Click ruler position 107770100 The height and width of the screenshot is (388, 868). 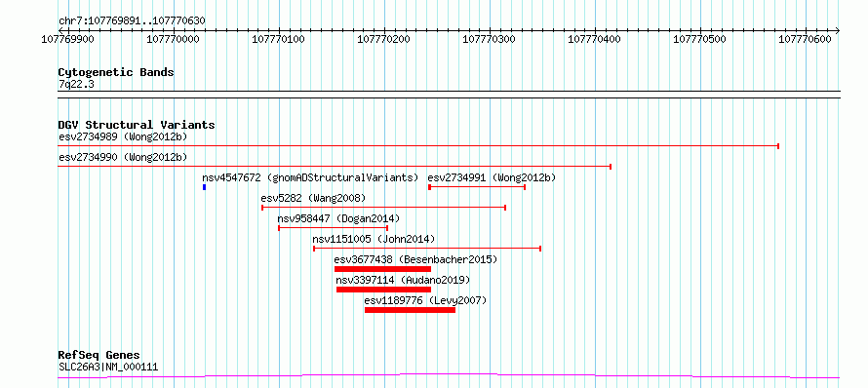click(279, 39)
